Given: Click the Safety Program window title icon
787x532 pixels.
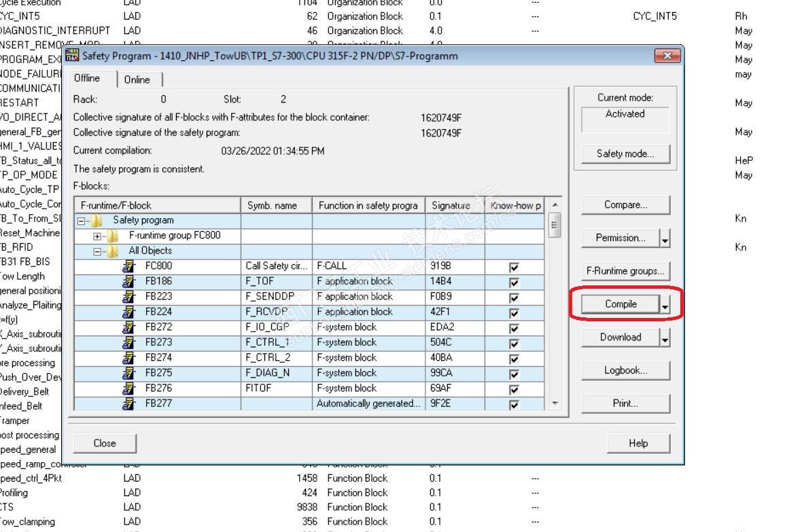Looking at the screenshot, I should [72, 56].
